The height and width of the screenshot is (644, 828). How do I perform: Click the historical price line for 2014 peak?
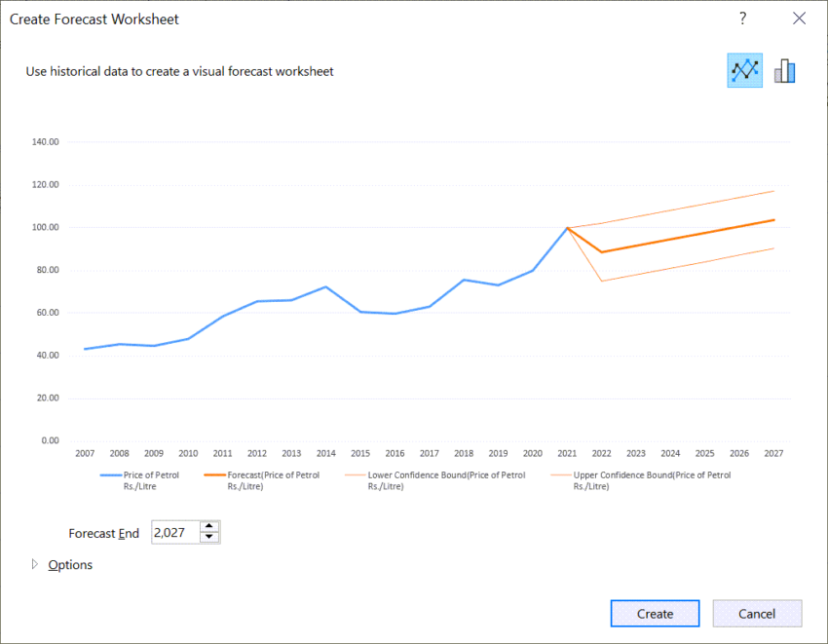(x=325, y=287)
